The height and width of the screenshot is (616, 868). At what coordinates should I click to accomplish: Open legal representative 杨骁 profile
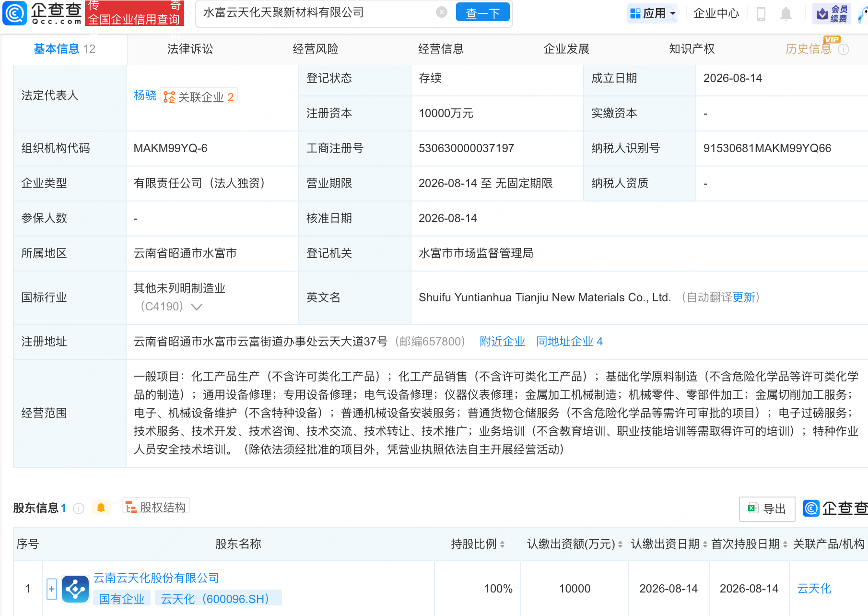tap(145, 95)
